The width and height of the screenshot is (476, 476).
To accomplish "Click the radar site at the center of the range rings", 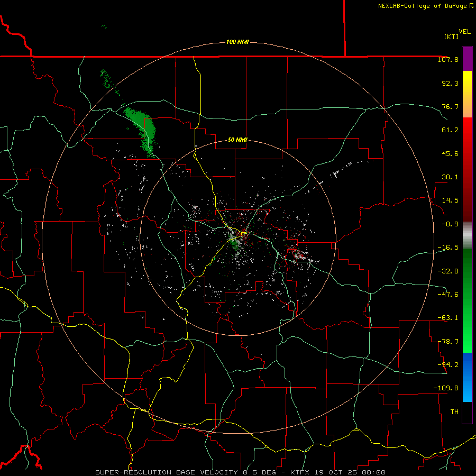I will coord(237,237).
